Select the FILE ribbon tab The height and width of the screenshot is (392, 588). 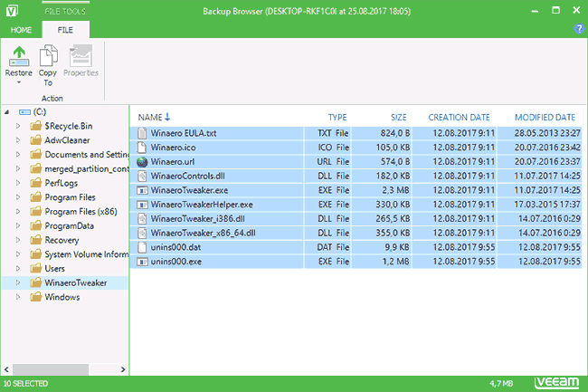(x=65, y=30)
